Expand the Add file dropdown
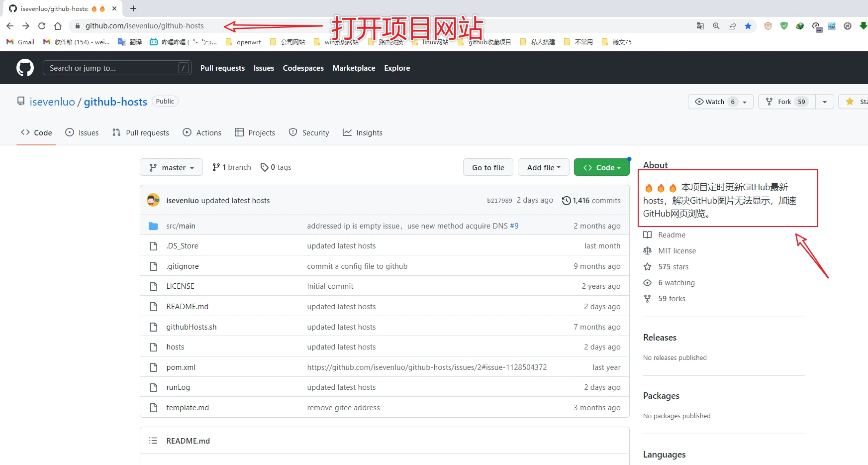This screenshot has width=868, height=465. click(544, 167)
